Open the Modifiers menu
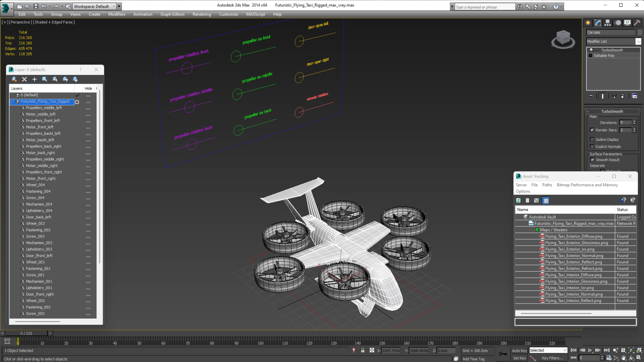 click(x=117, y=14)
